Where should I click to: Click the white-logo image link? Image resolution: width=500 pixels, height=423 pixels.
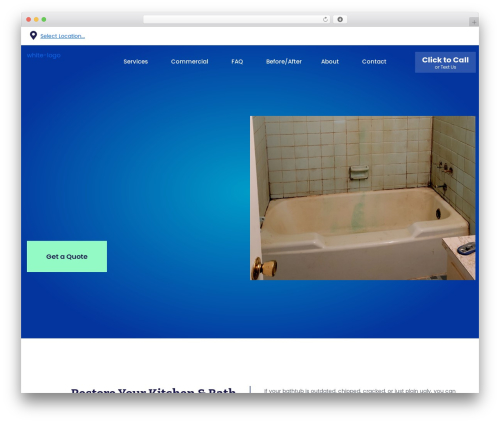[44, 55]
